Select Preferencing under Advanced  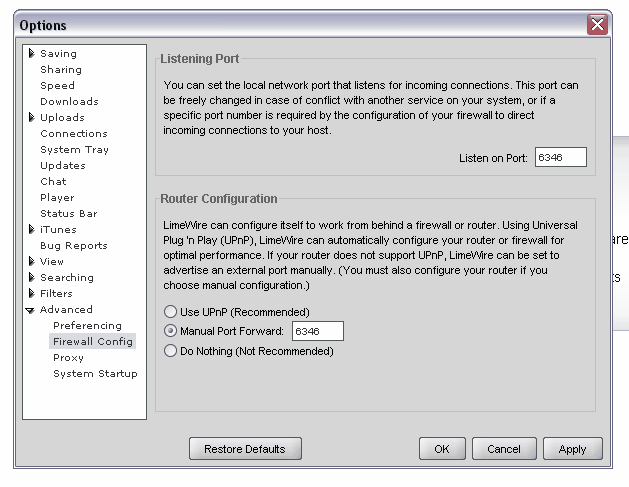pos(87,326)
